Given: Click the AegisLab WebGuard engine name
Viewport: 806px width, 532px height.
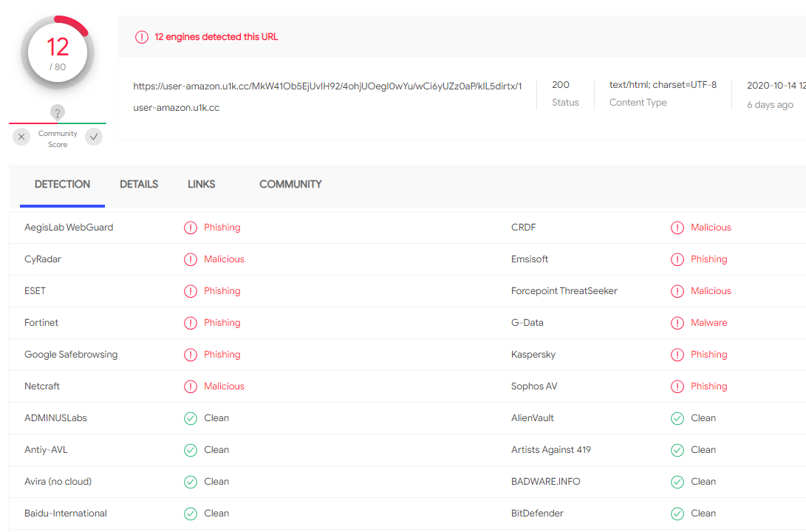Looking at the screenshot, I should click(69, 227).
